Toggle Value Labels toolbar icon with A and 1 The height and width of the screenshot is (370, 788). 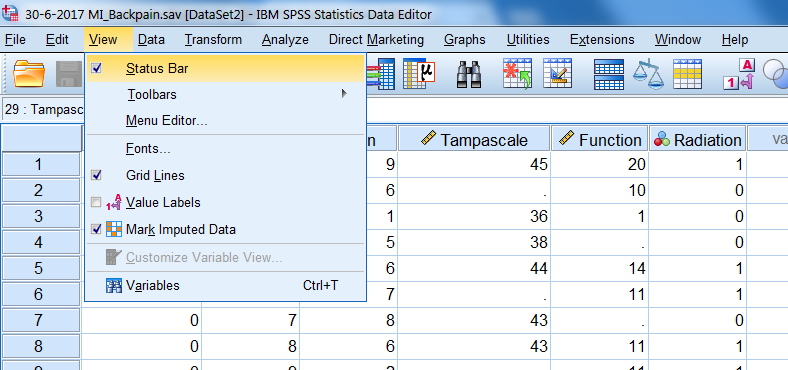click(x=739, y=74)
